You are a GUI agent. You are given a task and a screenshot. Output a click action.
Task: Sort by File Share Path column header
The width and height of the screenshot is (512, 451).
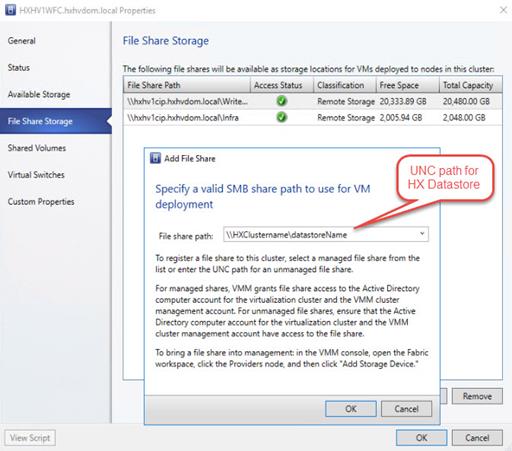[187, 85]
